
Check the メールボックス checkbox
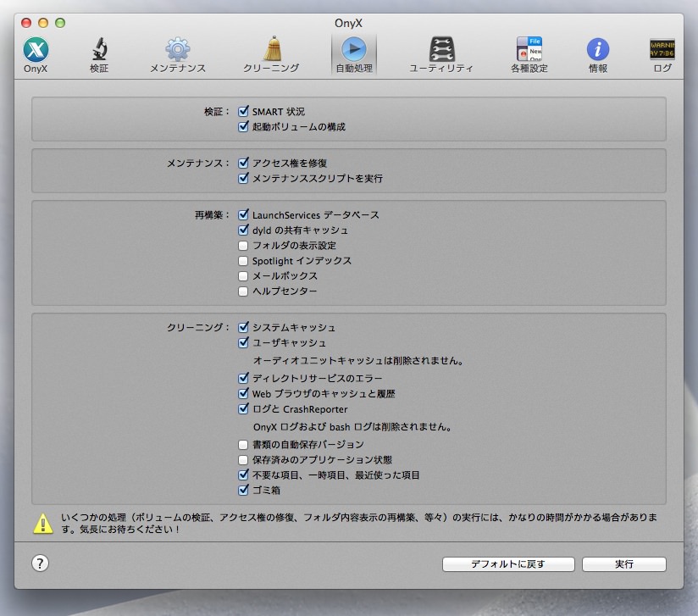(243, 276)
